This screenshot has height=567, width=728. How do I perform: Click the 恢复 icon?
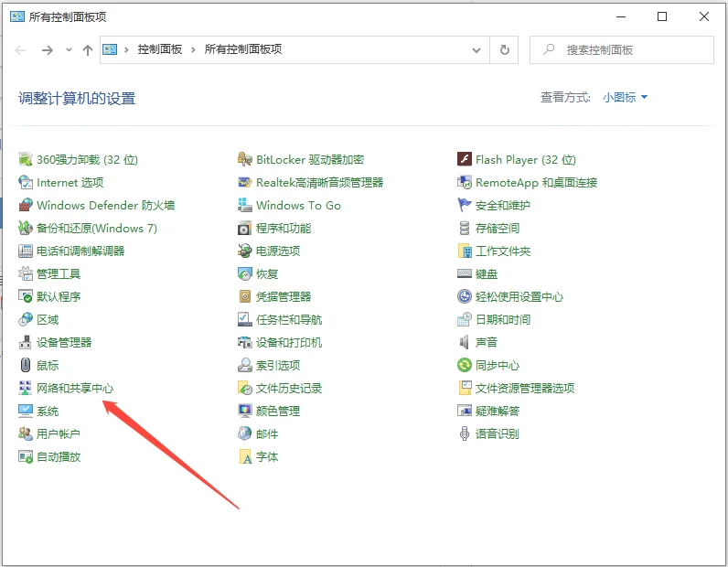coord(245,273)
